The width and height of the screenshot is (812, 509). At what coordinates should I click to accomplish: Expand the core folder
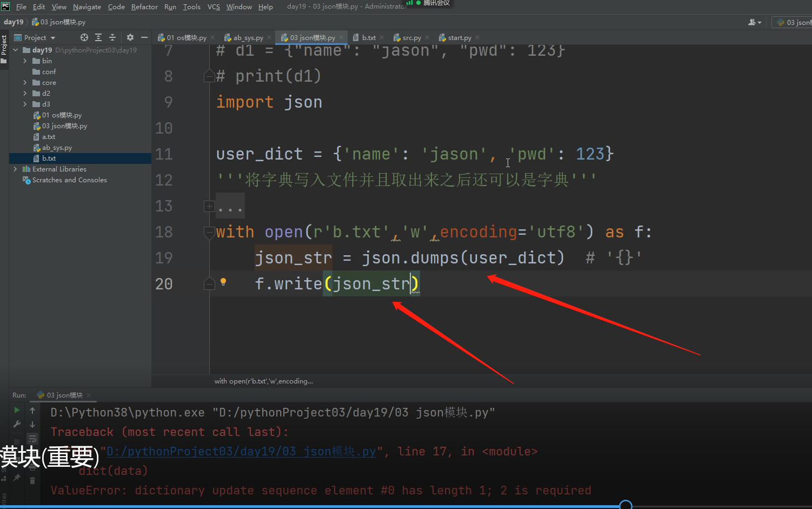pyautogui.click(x=25, y=83)
